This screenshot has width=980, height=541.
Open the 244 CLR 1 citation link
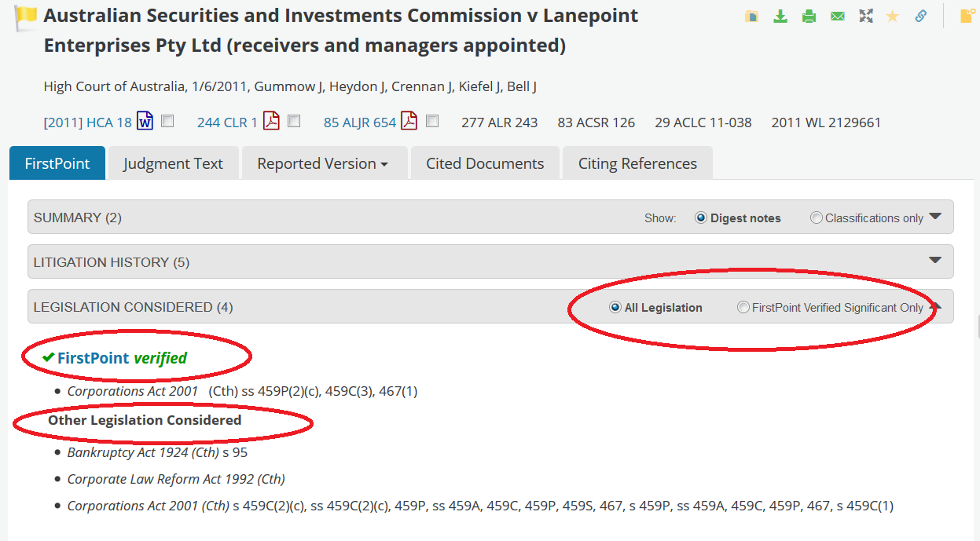[227, 122]
